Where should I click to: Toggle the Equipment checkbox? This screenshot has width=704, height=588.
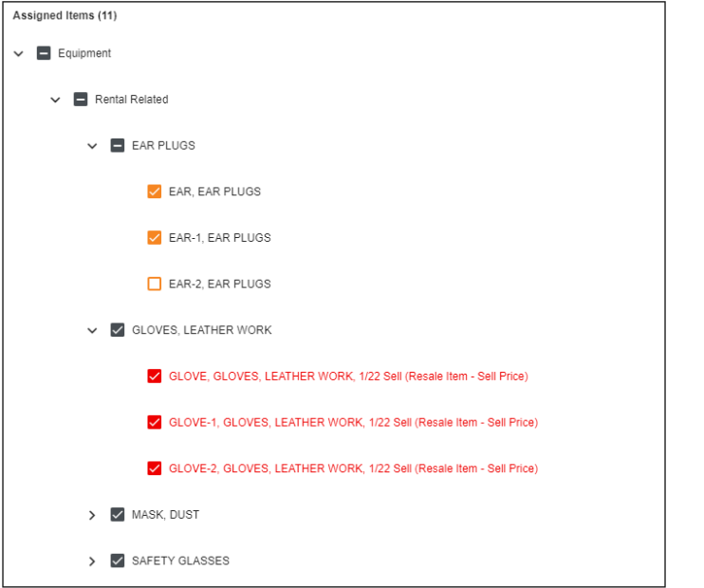pos(44,53)
